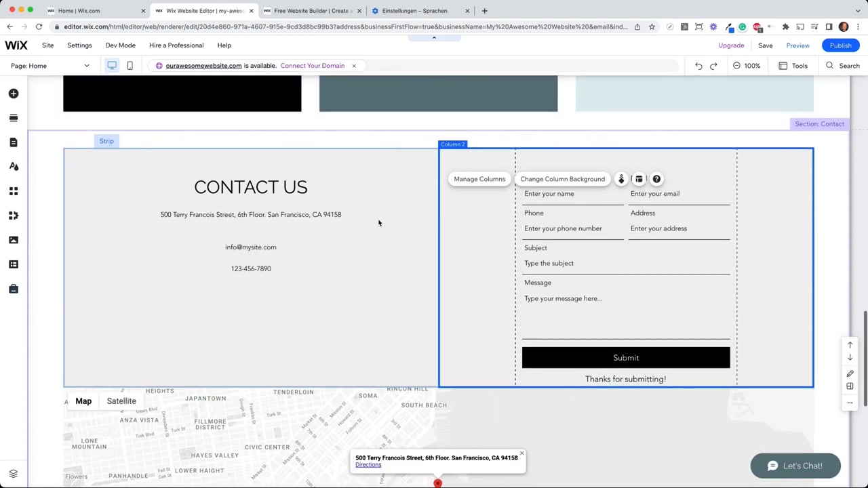Screen dimensions: 868x488
Task: Open the Add Elements plus icon in sidebar
Action: pyautogui.click(x=14, y=94)
